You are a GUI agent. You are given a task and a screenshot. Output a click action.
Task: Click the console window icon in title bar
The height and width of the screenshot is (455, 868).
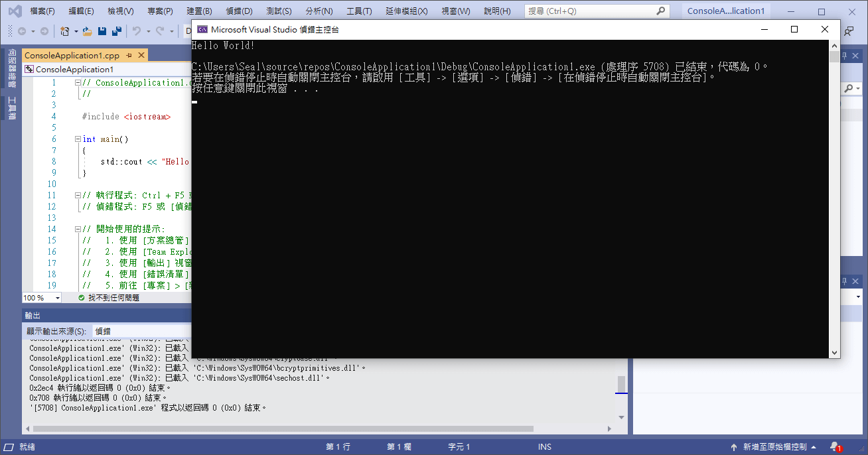pos(202,30)
